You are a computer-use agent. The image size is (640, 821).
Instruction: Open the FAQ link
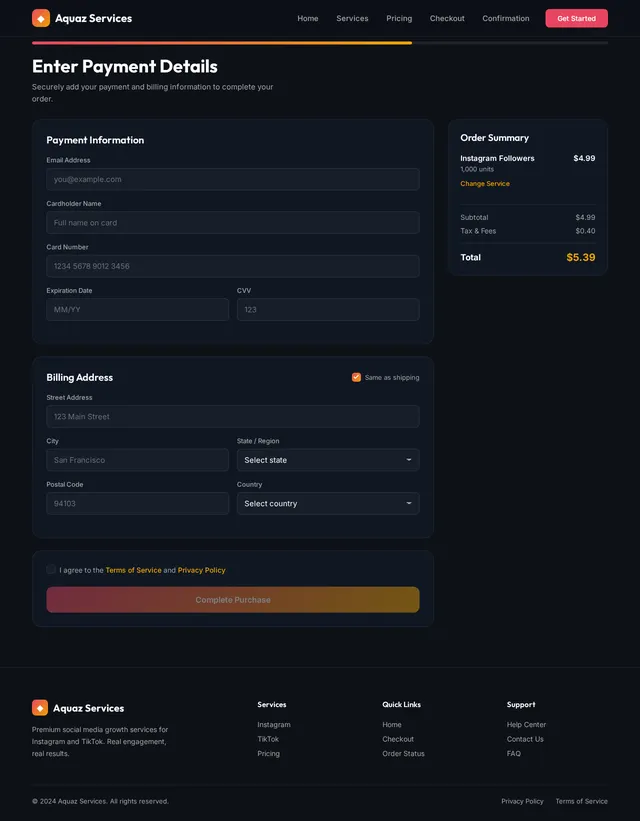coord(514,754)
